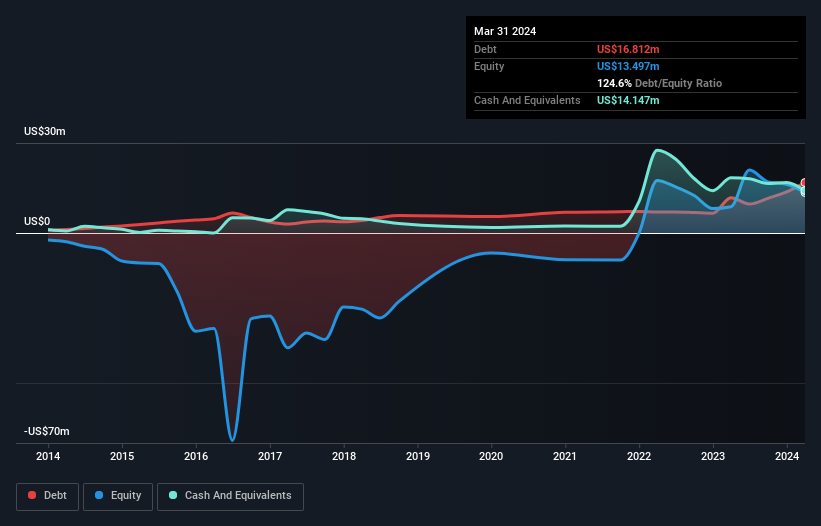Screen dimensions: 821x526
Task: Click the 124.6% Debt/Equity Ratio text
Action: point(659,83)
